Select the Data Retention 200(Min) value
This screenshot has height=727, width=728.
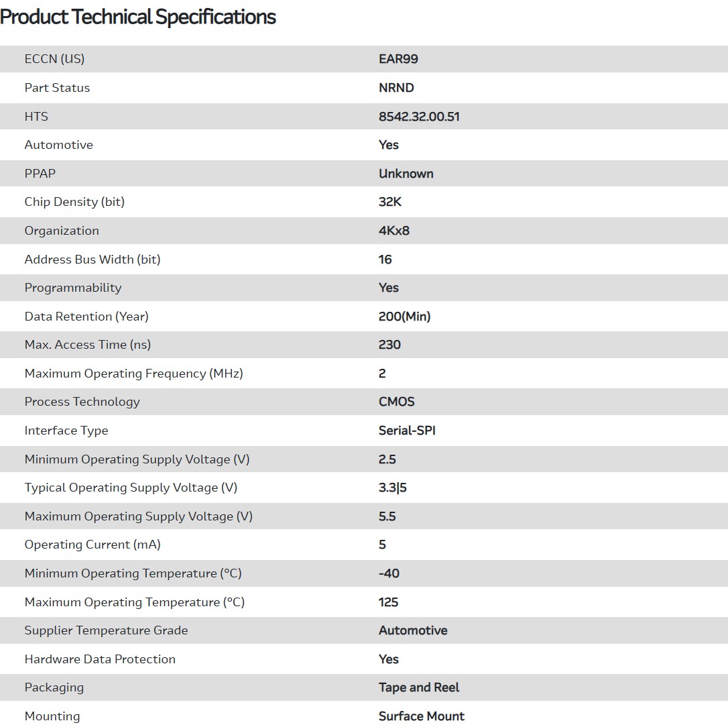click(x=404, y=317)
